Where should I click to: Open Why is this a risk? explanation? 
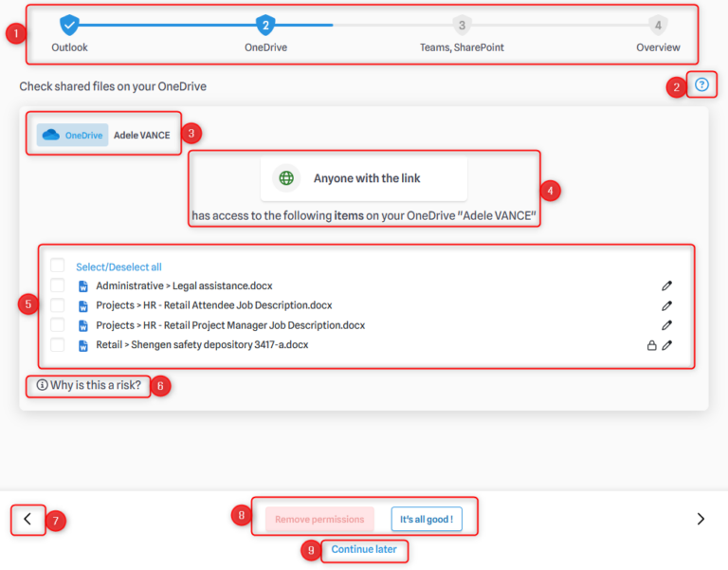(95, 385)
